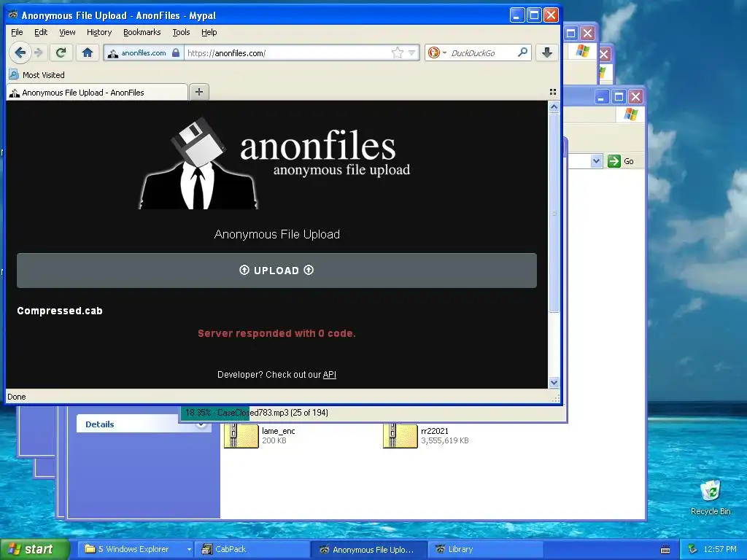Collapse Details panel in Explorer window
Image resolution: width=747 pixels, height=560 pixels.
point(201,424)
